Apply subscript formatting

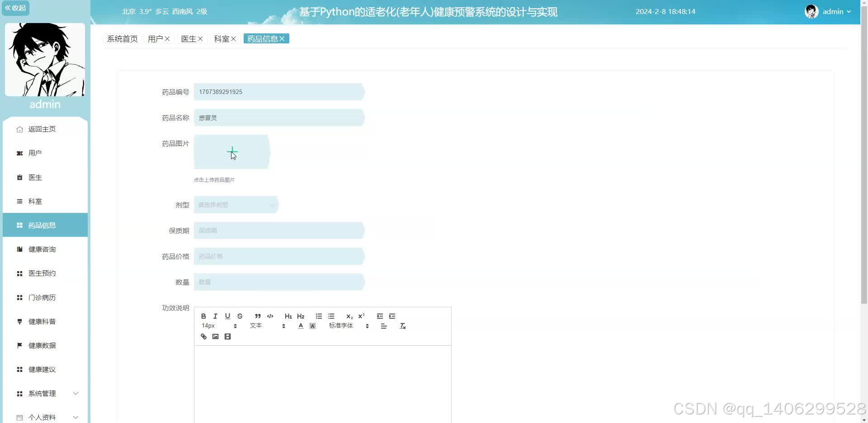coord(349,316)
